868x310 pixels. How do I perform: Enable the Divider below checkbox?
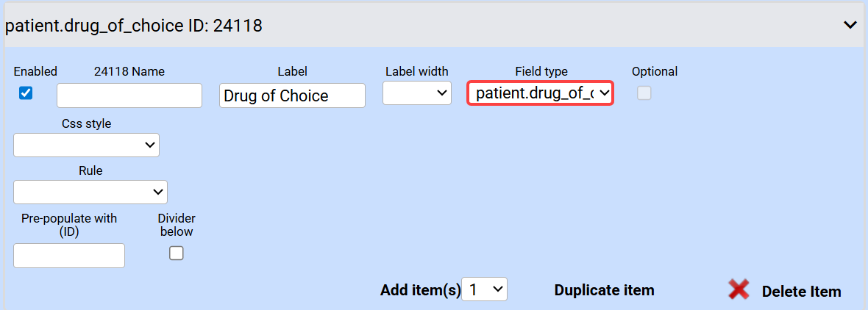pos(177,253)
